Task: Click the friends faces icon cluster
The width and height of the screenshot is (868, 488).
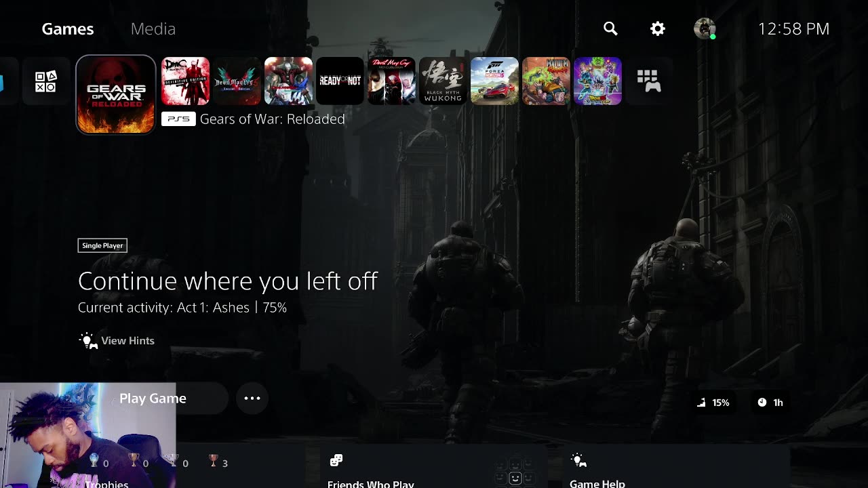Action: point(515,472)
